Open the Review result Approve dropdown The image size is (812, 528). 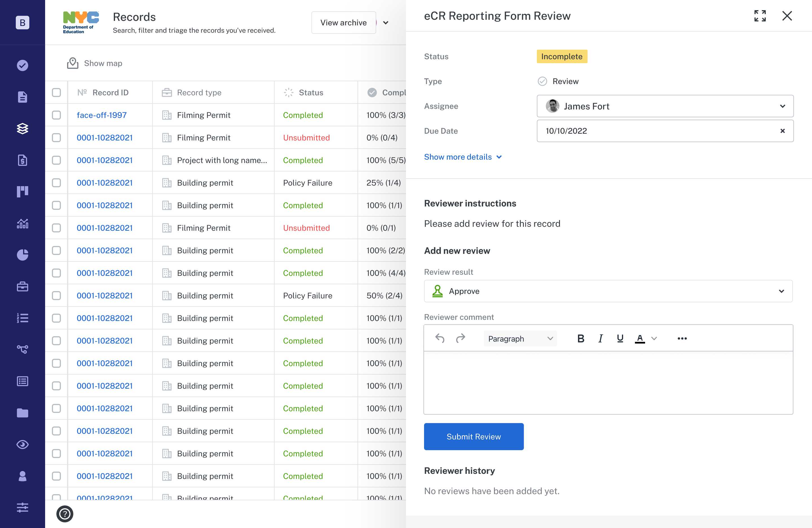coord(608,291)
